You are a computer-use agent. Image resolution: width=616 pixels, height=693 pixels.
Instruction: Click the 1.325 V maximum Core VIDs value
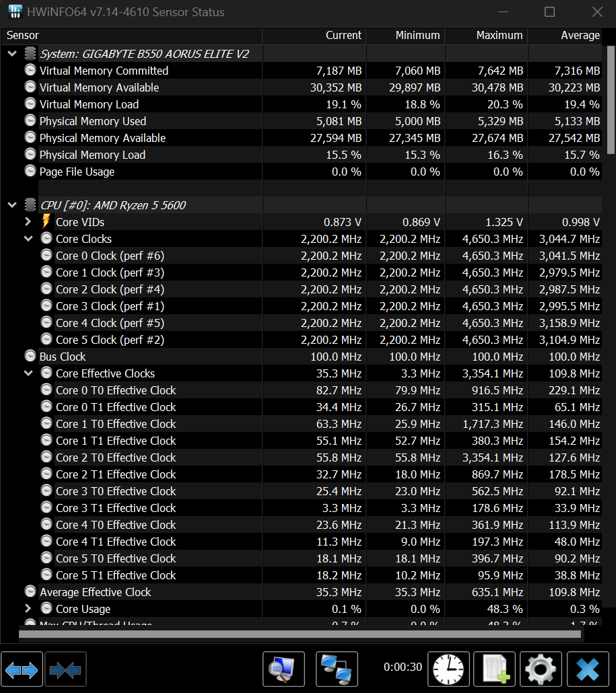(x=503, y=222)
